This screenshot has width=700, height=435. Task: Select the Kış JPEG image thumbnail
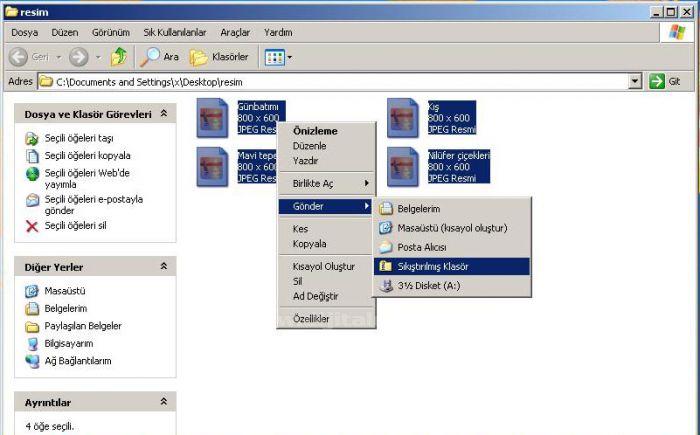(x=402, y=117)
